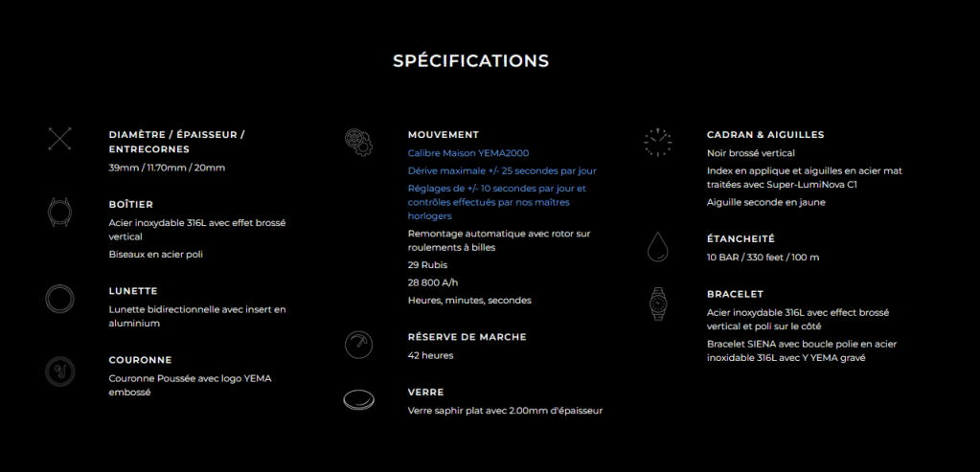980x472 pixels.
Task: Click the watch case Boîtier icon
Action: [x=59, y=212]
